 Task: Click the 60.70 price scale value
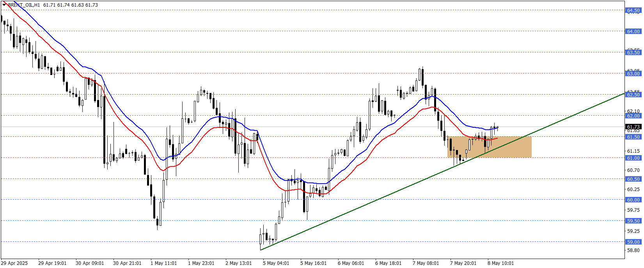tap(633, 170)
